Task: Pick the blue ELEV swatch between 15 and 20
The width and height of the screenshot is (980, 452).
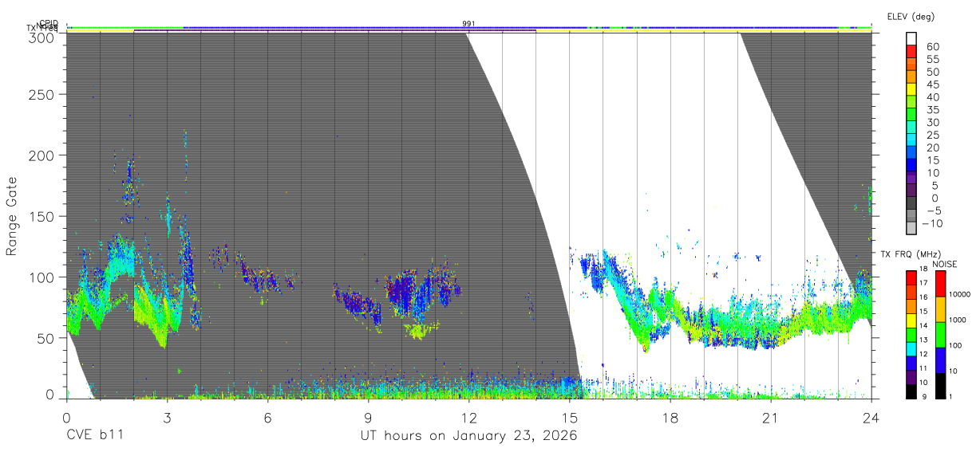Action: click(x=911, y=153)
